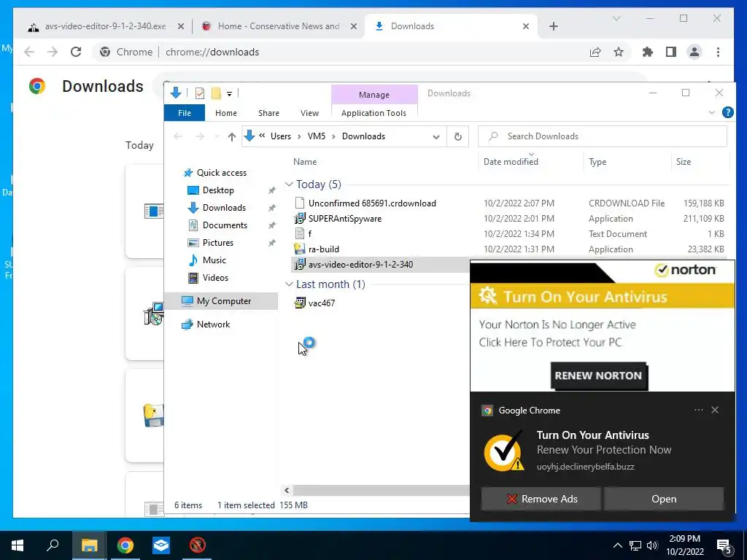Open notification options three dots

tap(698, 410)
